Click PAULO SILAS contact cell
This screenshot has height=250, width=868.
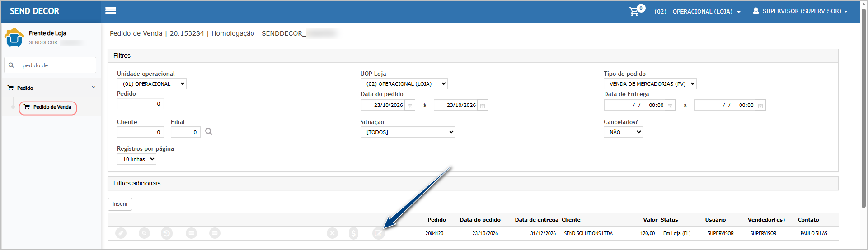[814, 233]
